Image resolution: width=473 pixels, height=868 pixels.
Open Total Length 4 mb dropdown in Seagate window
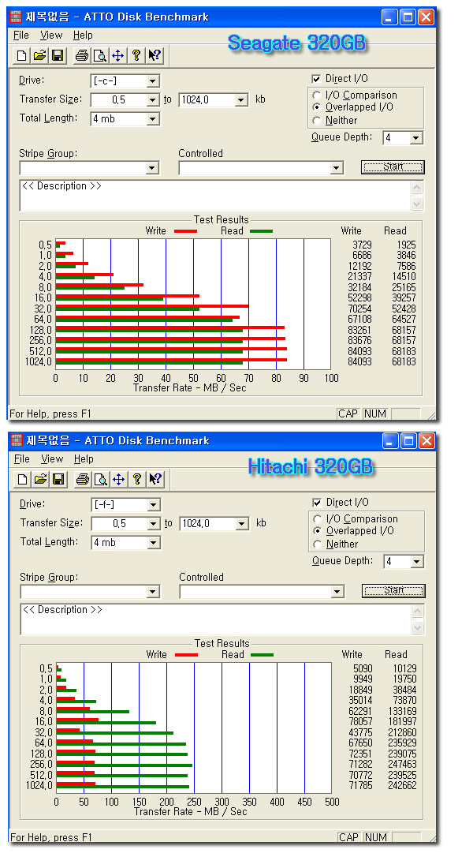[153, 119]
